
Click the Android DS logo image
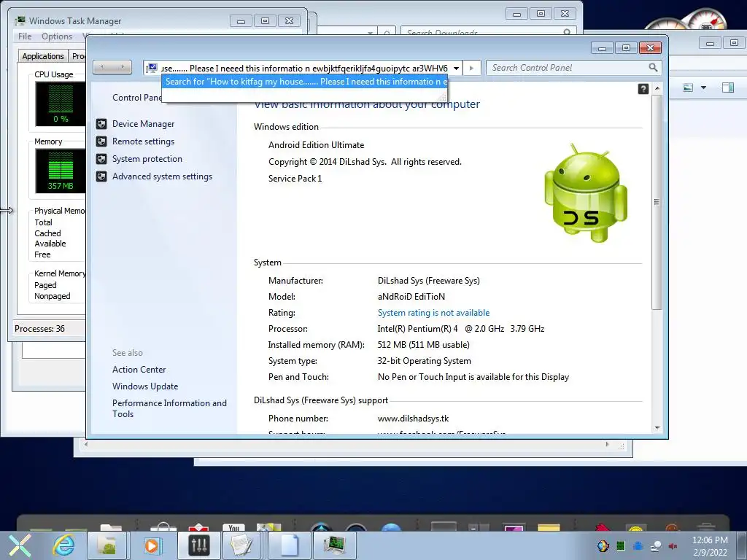[x=586, y=194]
